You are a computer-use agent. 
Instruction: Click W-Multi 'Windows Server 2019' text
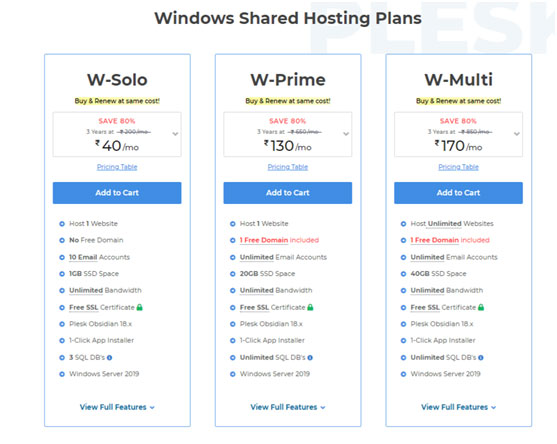tap(445, 374)
